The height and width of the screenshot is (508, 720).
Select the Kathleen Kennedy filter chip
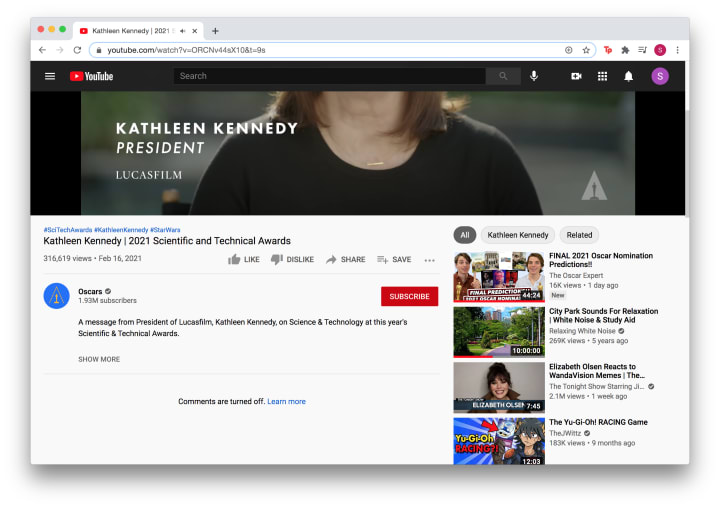tap(518, 235)
